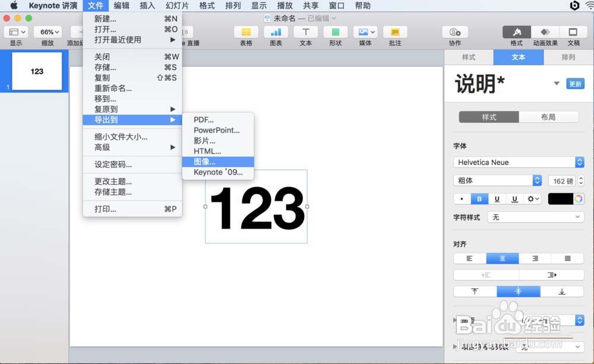Select the 布局 layout segment button
Viewport: 594px width, 364px height.
[x=548, y=117]
